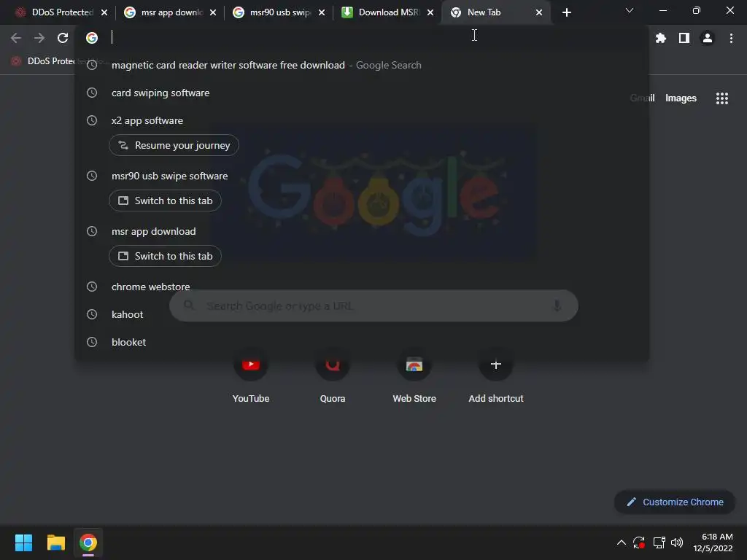Screen dimensions: 747x560
Task: Select msr90 usb swipe software suggestion
Action: (362, 176)
